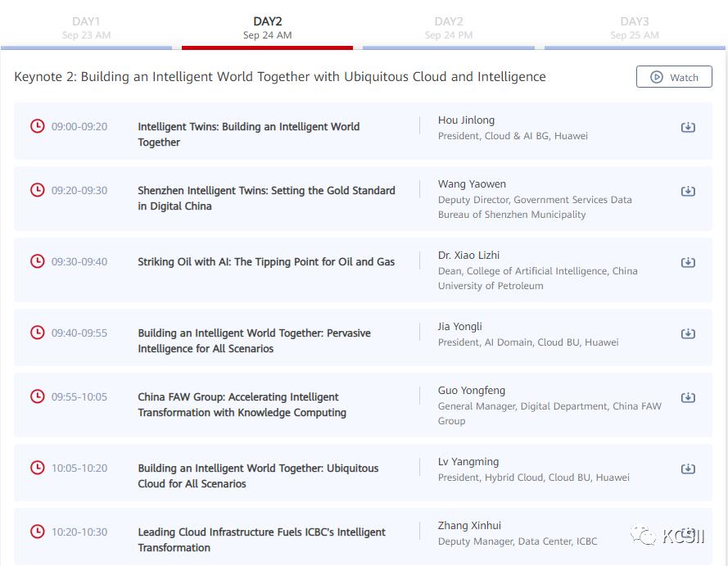
Task: Click the Keynote 2 heading text
Action: click(280, 77)
